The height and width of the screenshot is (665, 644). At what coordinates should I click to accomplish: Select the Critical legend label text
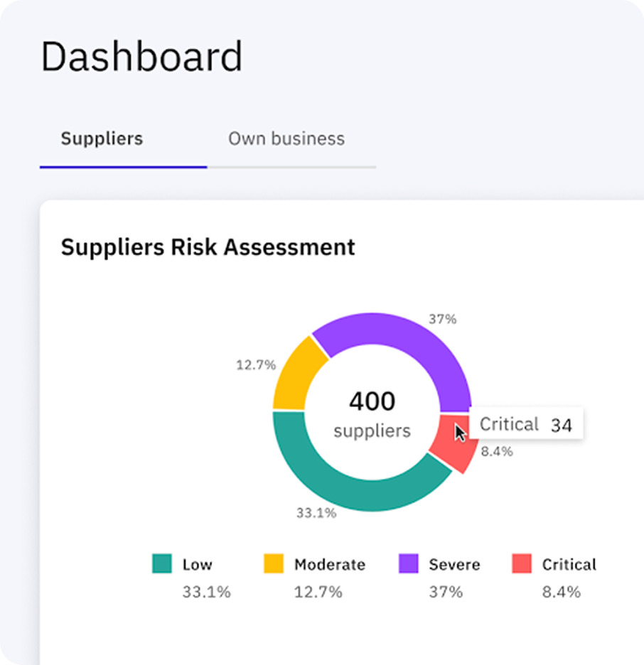tap(569, 565)
